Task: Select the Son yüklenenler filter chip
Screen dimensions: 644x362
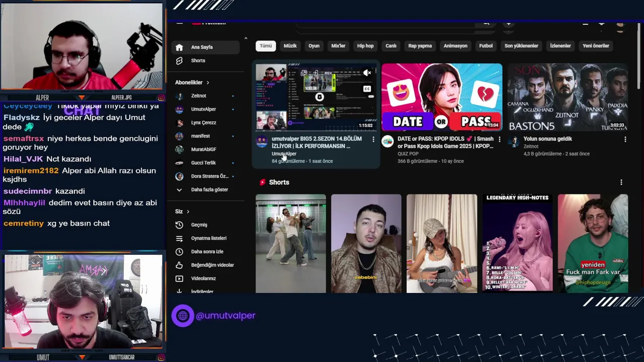Action: pos(521,46)
